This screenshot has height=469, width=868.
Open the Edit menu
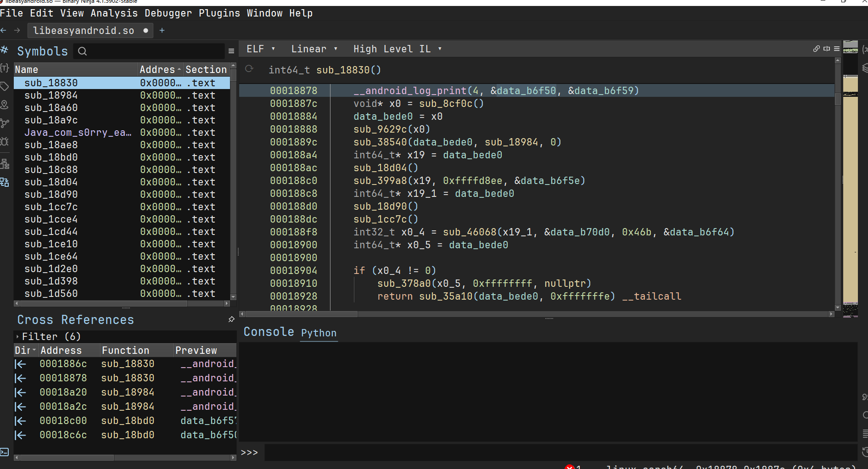(x=42, y=13)
